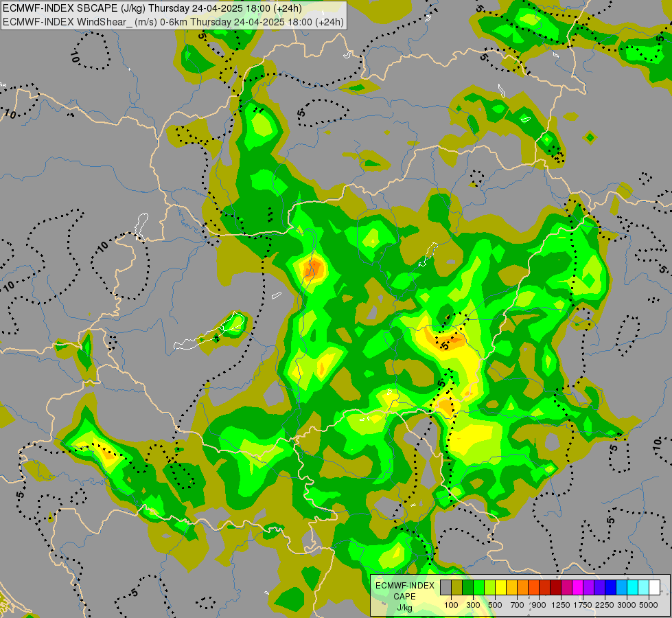Click the gray legend swatch below 100
The width and height of the screenshot is (672, 618).
(445, 587)
